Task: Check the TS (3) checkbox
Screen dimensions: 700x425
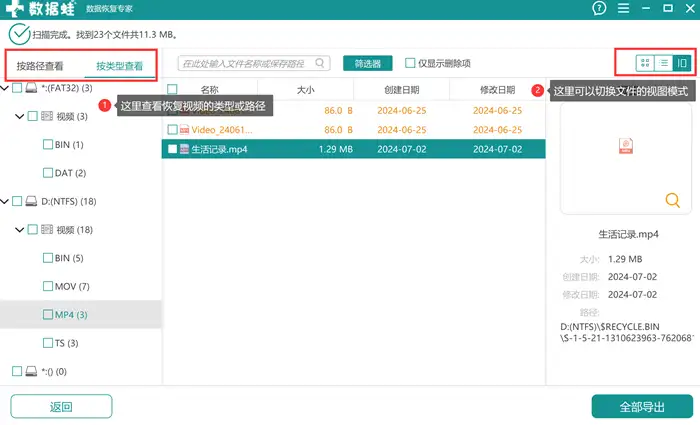Action: click(x=48, y=343)
